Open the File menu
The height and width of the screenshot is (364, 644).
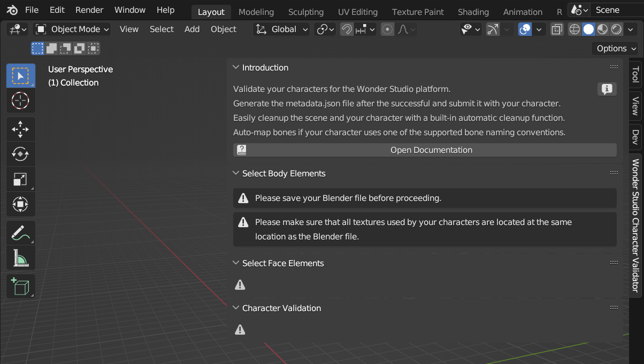click(32, 10)
